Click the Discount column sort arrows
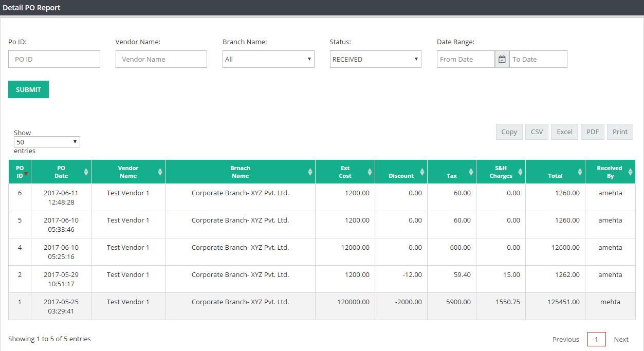Viewport: 644px width, 351px height. (x=422, y=172)
